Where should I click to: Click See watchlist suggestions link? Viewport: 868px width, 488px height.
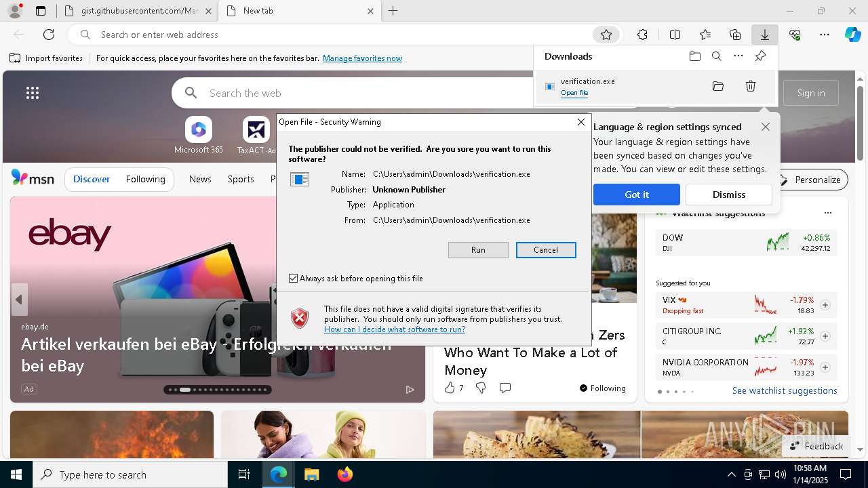(x=785, y=390)
